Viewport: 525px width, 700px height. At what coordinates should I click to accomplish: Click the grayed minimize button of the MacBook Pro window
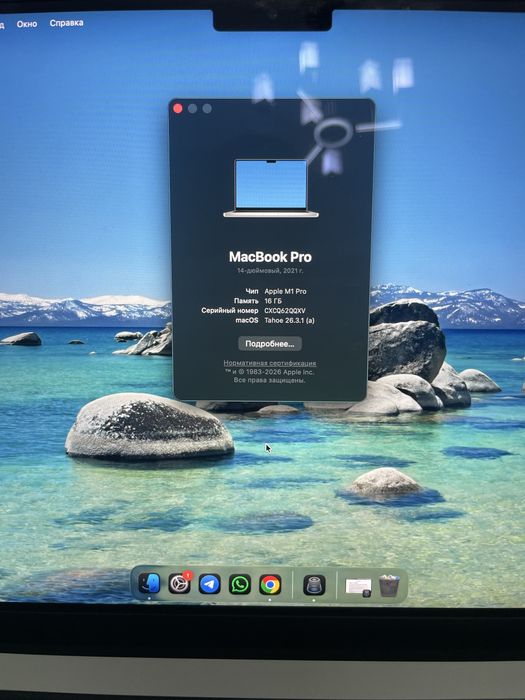click(192, 108)
